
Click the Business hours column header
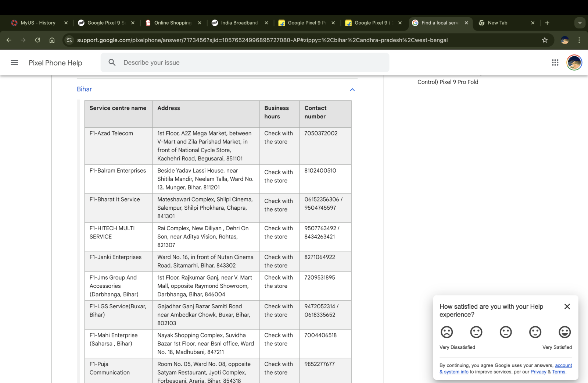click(279, 114)
